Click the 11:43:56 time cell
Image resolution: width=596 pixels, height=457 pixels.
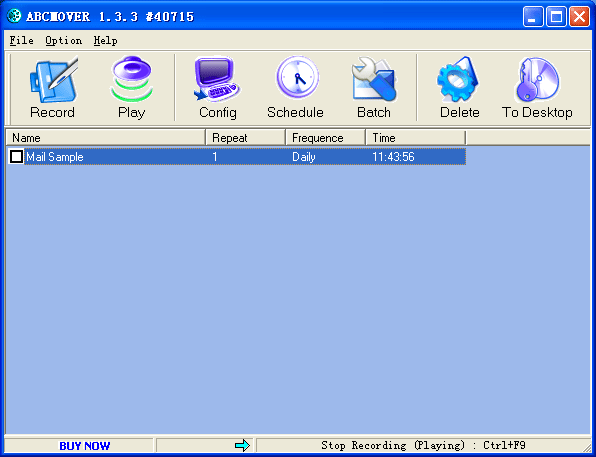[x=393, y=157]
